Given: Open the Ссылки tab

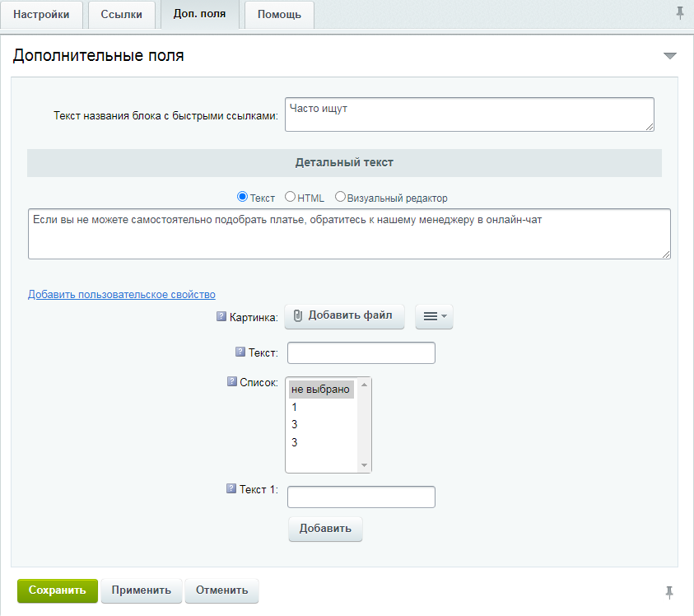Looking at the screenshot, I should (x=121, y=15).
